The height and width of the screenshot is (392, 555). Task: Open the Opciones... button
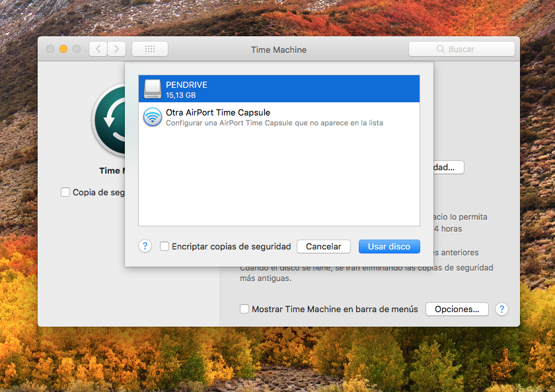tap(457, 309)
